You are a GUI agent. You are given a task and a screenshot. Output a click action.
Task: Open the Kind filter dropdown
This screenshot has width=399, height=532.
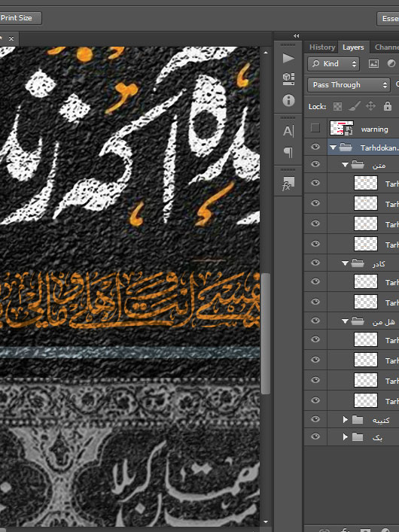point(334,64)
